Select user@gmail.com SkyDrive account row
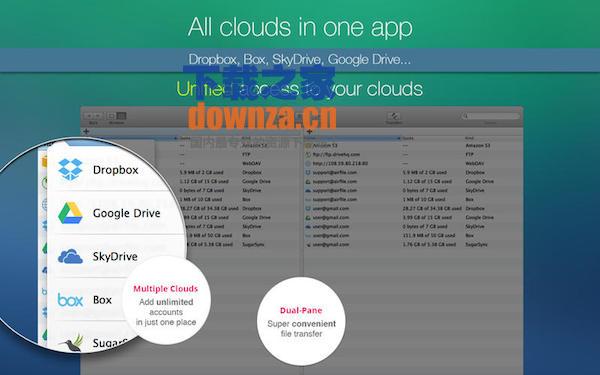This screenshot has width=600, height=375. tap(414, 227)
